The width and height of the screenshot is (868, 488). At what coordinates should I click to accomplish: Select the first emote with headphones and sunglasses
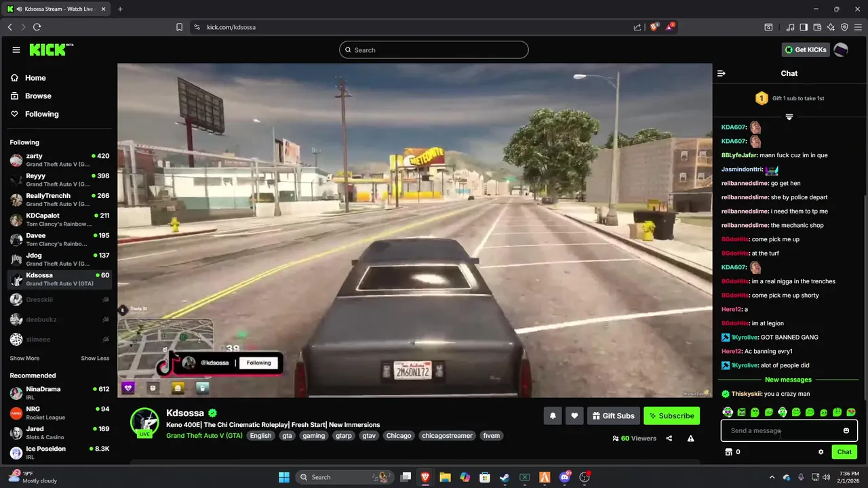coord(728,412)
